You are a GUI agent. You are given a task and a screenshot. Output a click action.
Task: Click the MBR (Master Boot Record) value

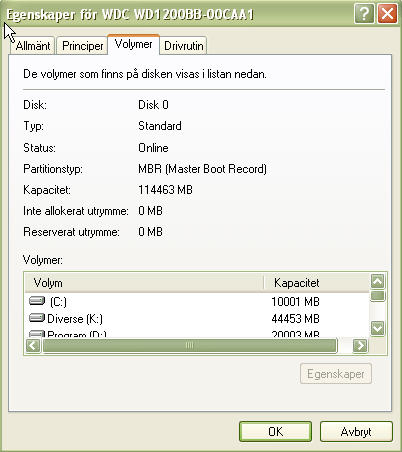click(x=202, y=169)
